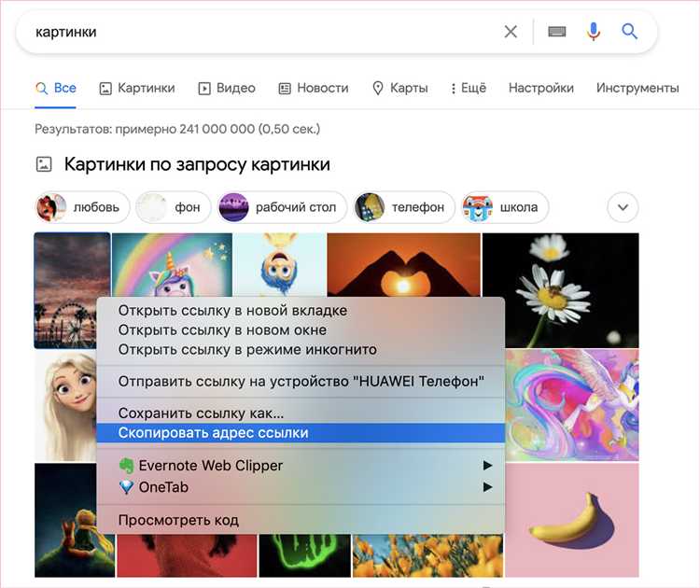Select Просмотреть код from context menu
Image resolution: width=700 pixels, height=588 pixels.
178,520
